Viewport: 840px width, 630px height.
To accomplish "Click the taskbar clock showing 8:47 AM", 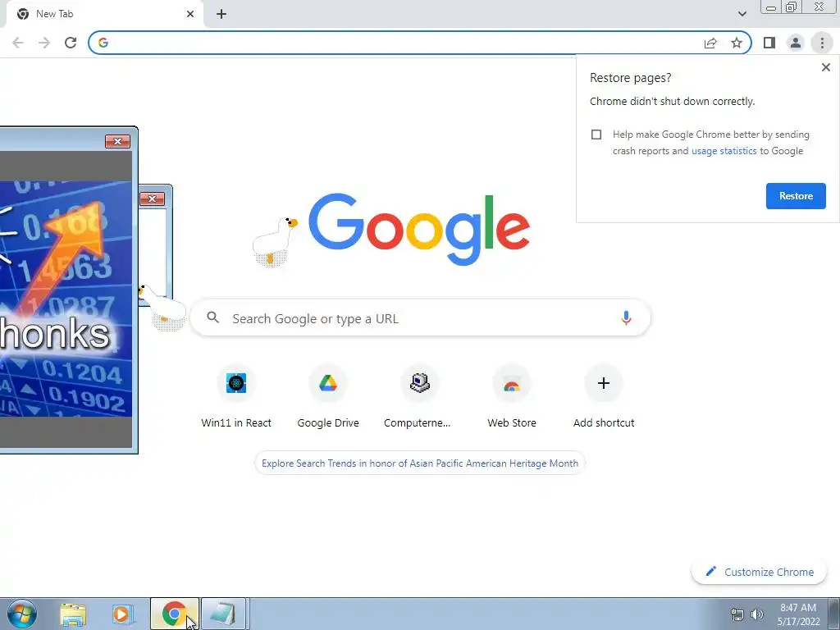I will (798, 614).
